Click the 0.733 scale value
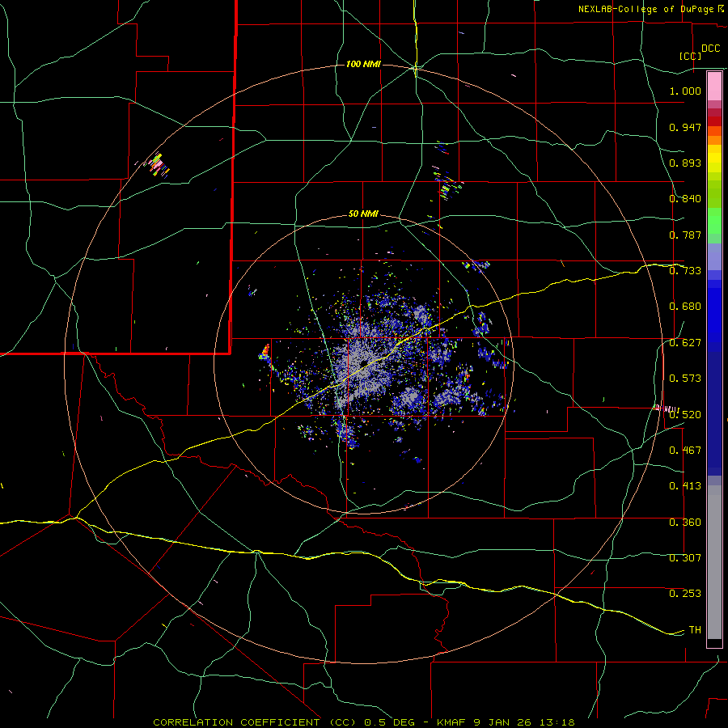 click(x=685, y=271)
